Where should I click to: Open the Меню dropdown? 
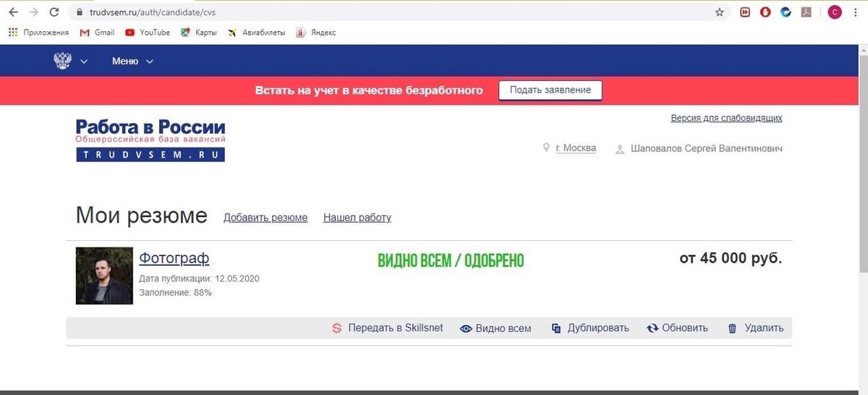[x=132, y=61]
